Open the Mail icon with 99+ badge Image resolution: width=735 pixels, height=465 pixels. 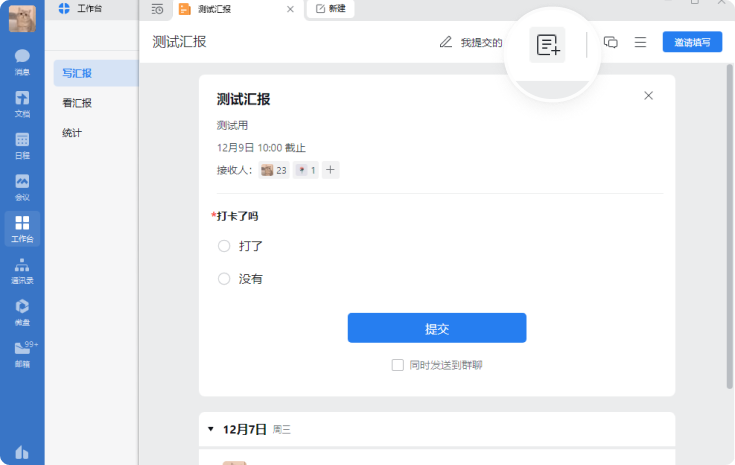(23, 354)
